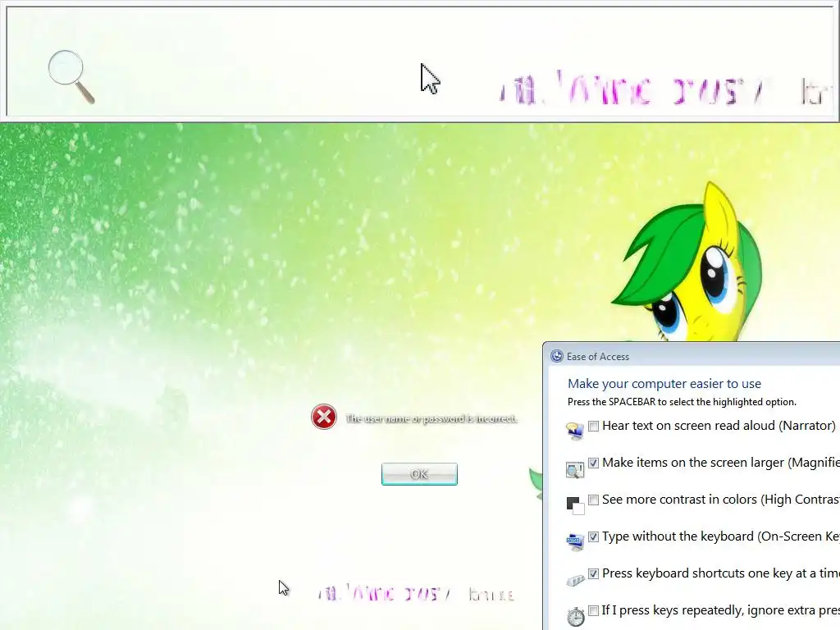Click the On-Screen Keyboard icon

[575, 541]
